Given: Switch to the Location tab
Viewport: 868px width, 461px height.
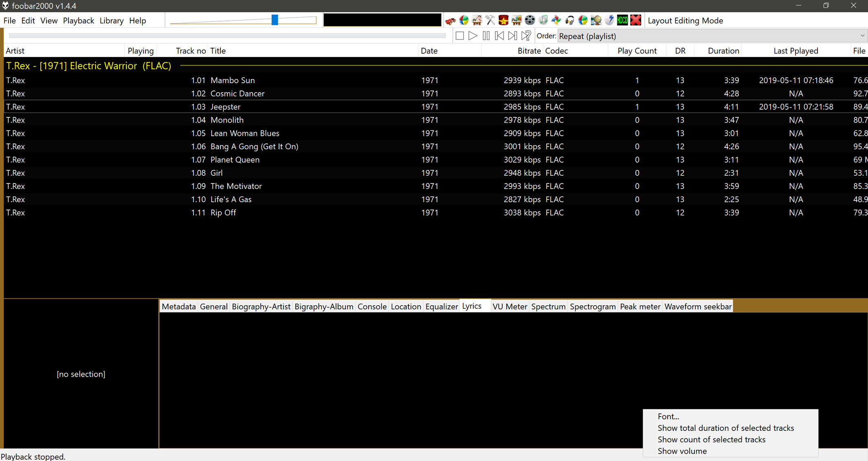Looking at the screenshot, I should [406, 307].
